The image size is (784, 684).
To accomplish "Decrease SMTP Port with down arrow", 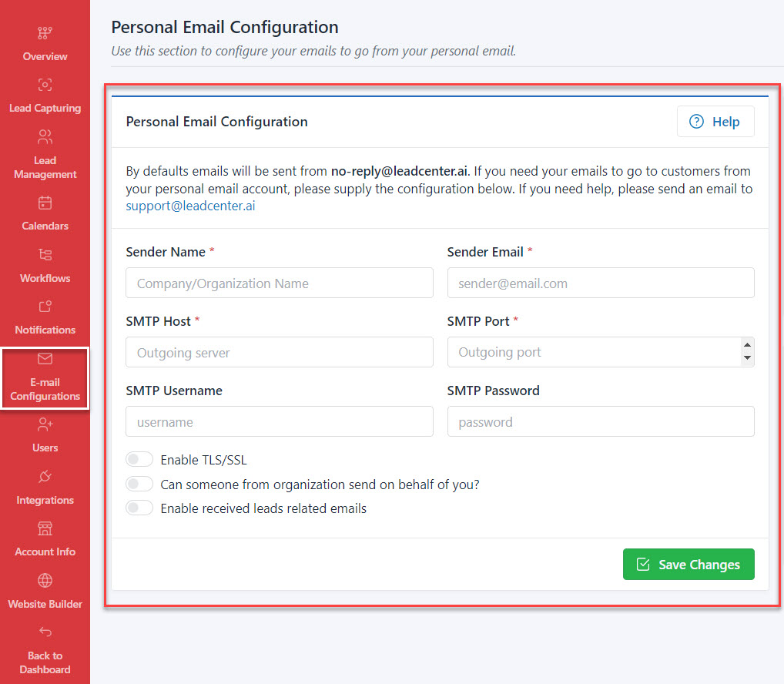I will coord(746,359).
